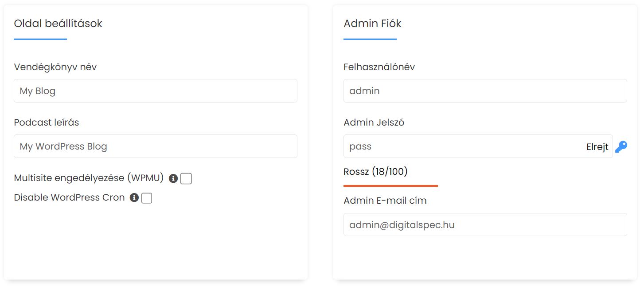Image resolution: width=644 pixels, height=288 pixels.
Task: Click the Multisite engedélyezése (WPMU) label text
Action: click(x=89, y=178)
